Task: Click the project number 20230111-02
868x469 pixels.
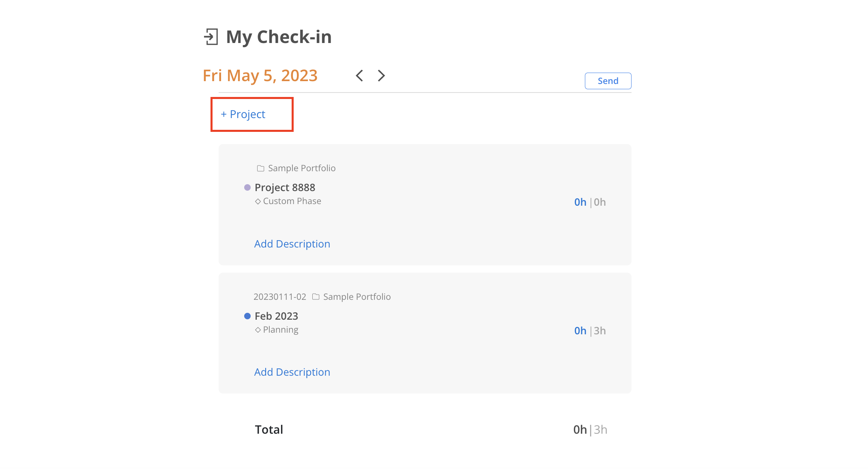Action: click(280, 297)
